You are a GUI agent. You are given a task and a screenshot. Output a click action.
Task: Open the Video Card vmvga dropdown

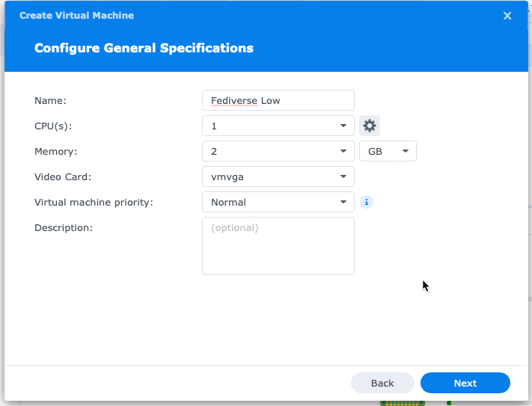(278, 176)
